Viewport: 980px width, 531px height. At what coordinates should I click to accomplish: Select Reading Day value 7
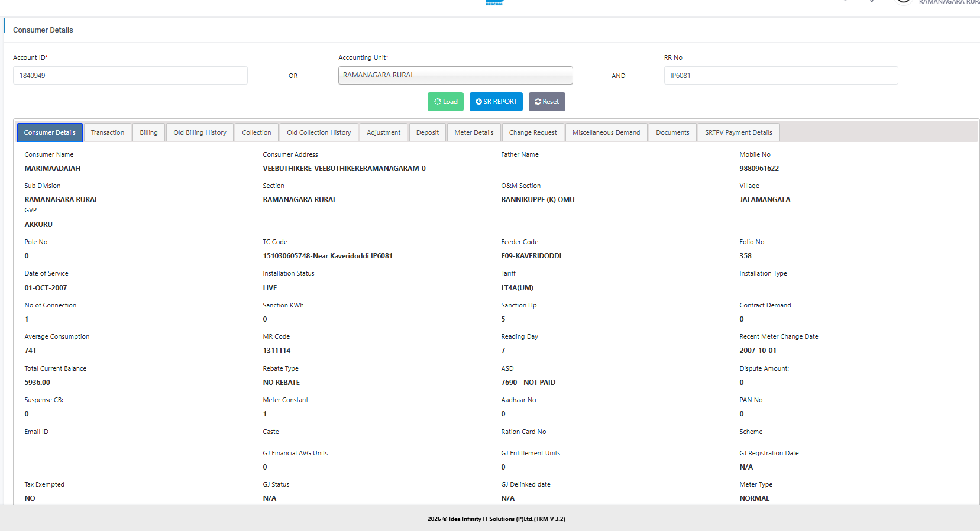tap(503, 351)
